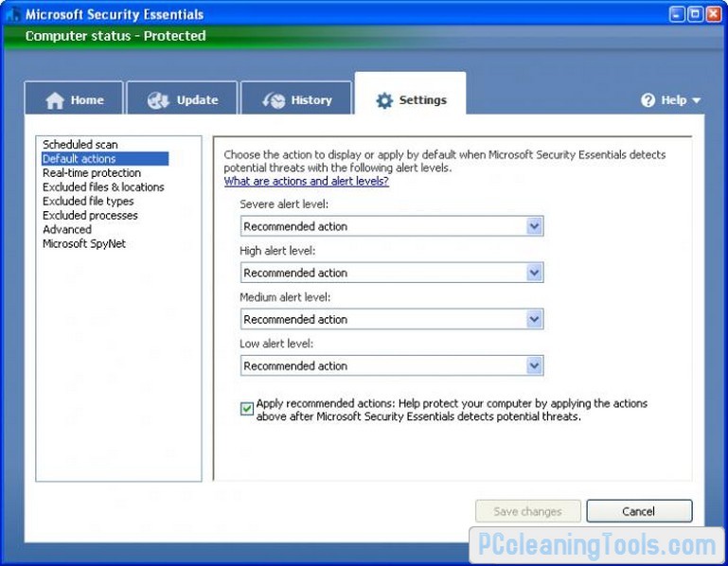Click the Microsoft Security Essentials title bar icon
The width and height of the screenshot is (728, 566).
pyautogui.click(x=13, y=14)
